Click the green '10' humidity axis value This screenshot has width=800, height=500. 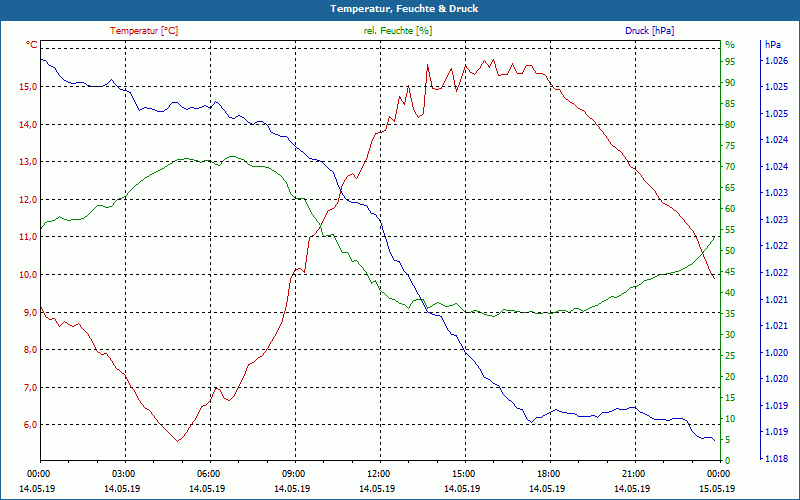(730, 419)
